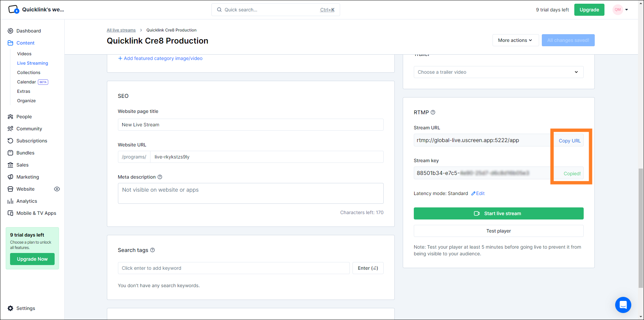This screenshot has height=320, width=644.
Task: Click the QM user avatar
Action: [618, 10]
